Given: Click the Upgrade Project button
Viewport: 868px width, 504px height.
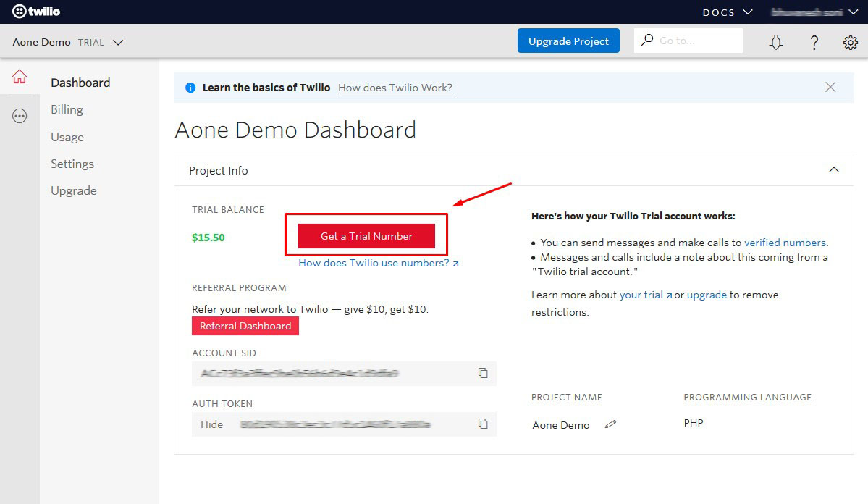Looking at the screenshot, I should click(x=568, y=41).
